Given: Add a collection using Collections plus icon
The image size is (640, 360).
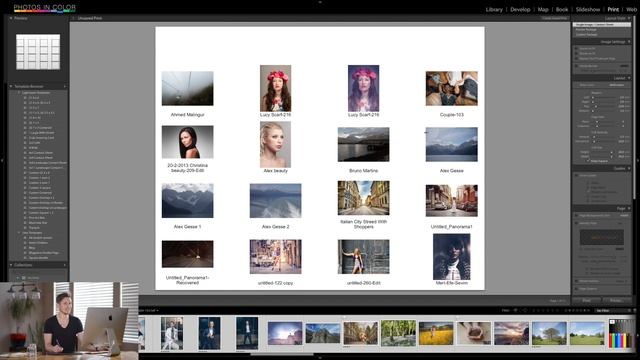Looking at the screenshot, I should click(x=65, y=265).
